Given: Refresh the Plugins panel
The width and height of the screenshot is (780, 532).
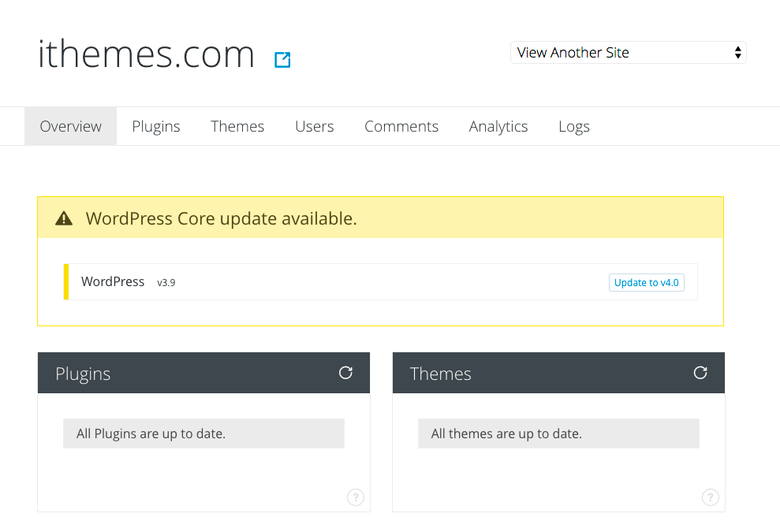Looking at the screenshot, I should point(345,373).
